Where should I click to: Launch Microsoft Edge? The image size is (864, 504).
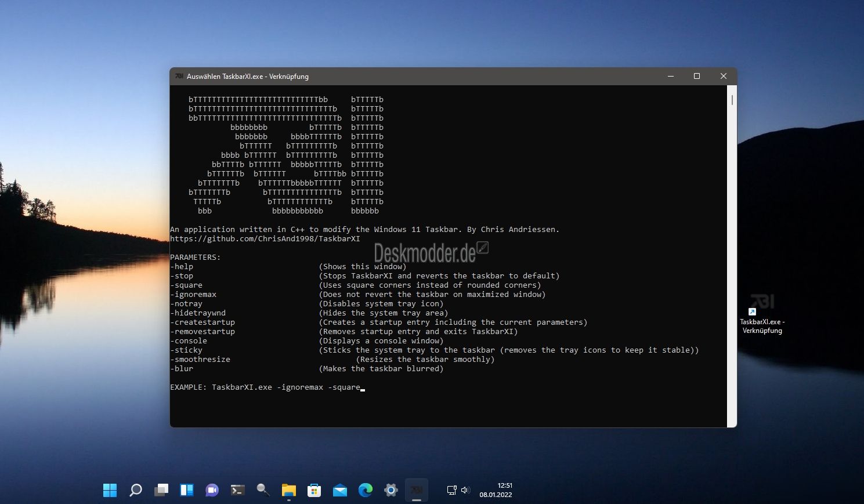coord(366,490)
